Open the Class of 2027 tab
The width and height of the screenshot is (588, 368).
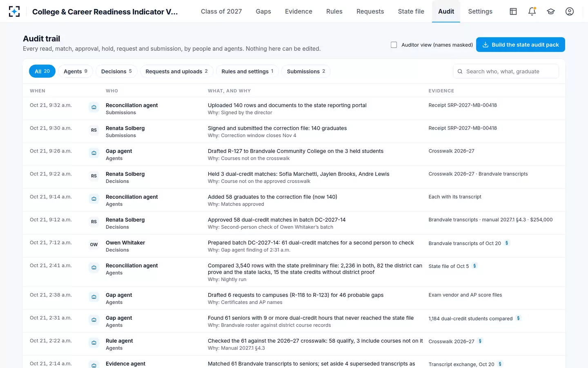221,11
